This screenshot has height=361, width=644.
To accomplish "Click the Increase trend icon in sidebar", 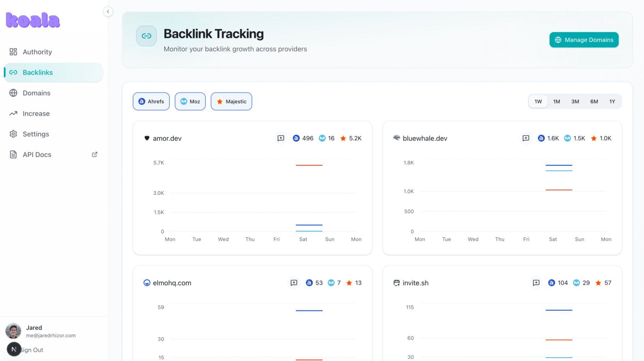I will coord(13,113).
